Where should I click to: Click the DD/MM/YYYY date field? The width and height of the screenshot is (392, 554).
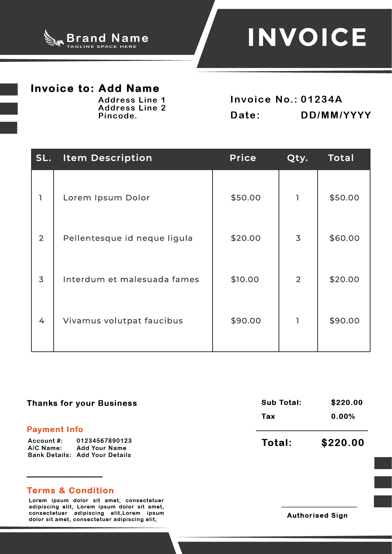(x=336, y=115)
